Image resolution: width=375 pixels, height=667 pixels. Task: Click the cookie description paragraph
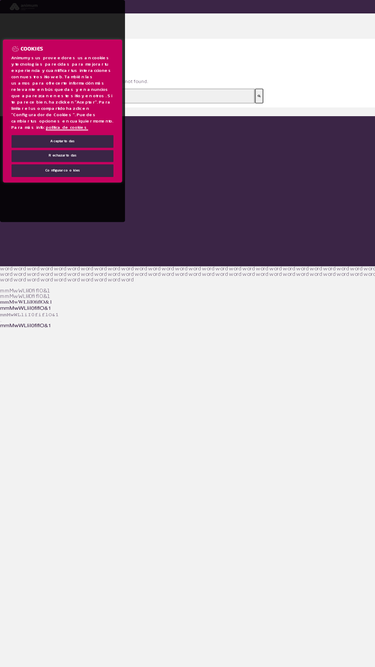click(x=62, y=92)
